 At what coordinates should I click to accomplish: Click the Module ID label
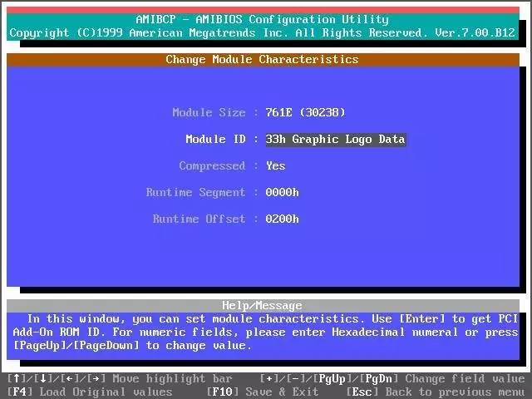[x=215, y=140]
